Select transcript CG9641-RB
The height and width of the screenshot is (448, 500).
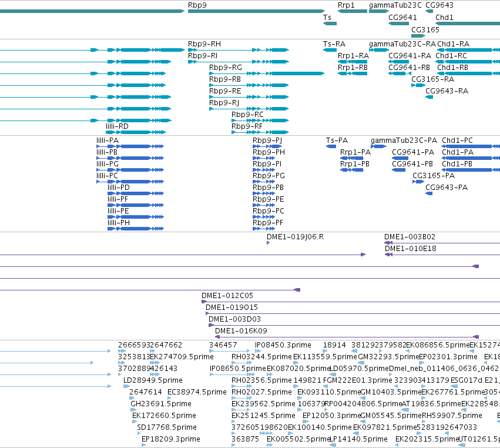point(409,68)
